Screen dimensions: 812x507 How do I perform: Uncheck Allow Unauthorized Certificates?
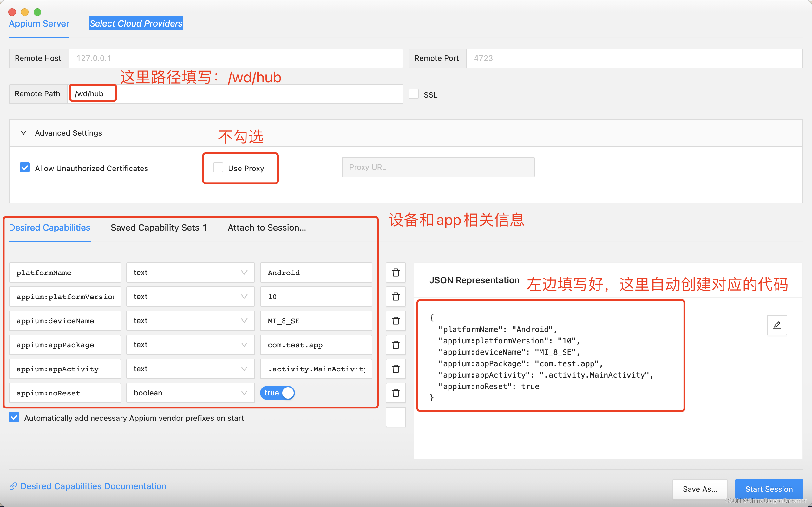point(25,168)
